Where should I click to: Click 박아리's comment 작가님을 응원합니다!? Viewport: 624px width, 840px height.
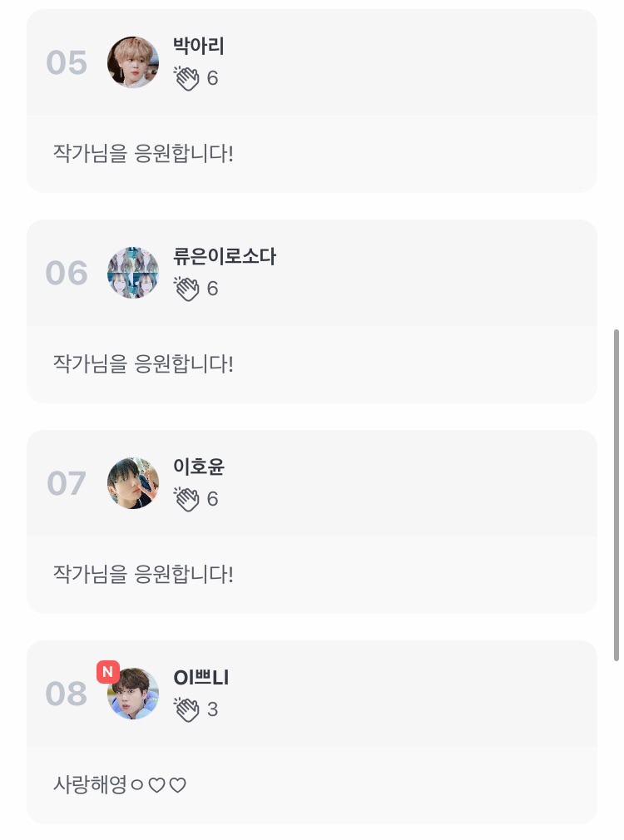[x=143, y=154]
